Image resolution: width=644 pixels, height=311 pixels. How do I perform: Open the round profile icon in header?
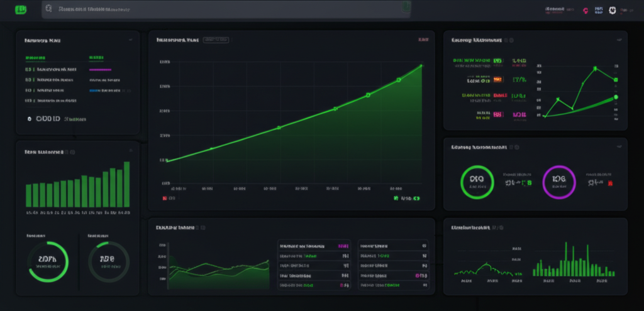(x=612, y=10)
